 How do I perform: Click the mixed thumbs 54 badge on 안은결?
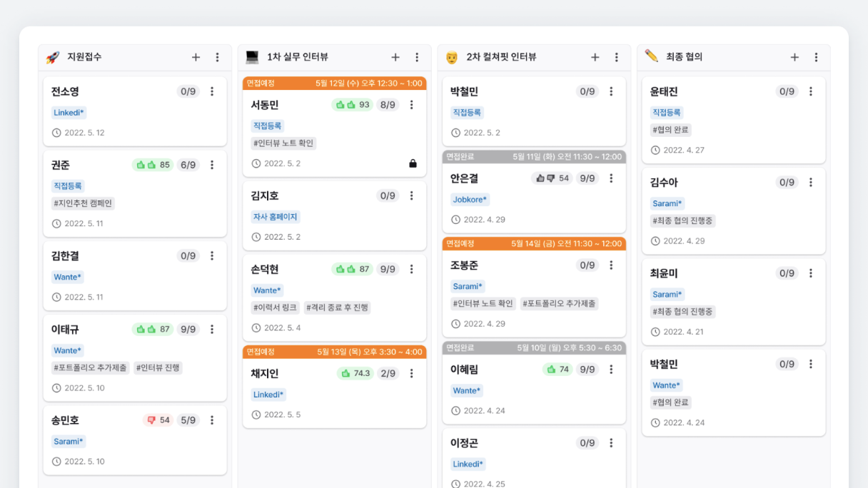coord(552,178)
